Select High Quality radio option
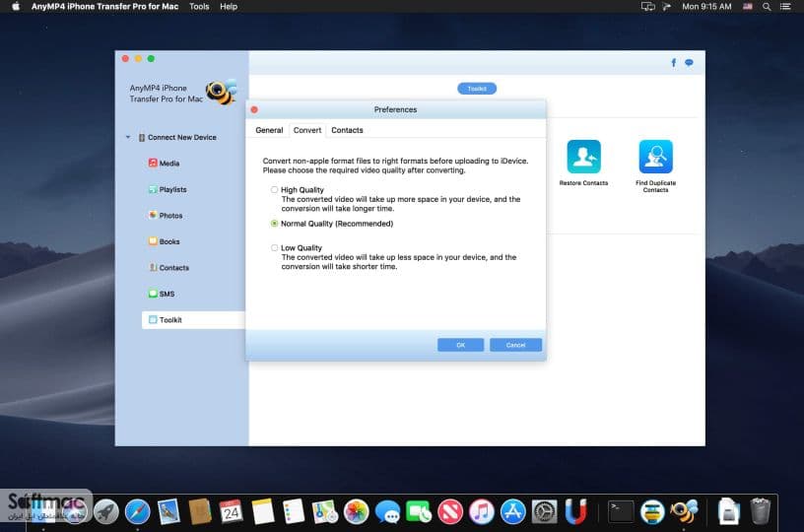This screenshot has width=804, height=532. click(274, 189)
